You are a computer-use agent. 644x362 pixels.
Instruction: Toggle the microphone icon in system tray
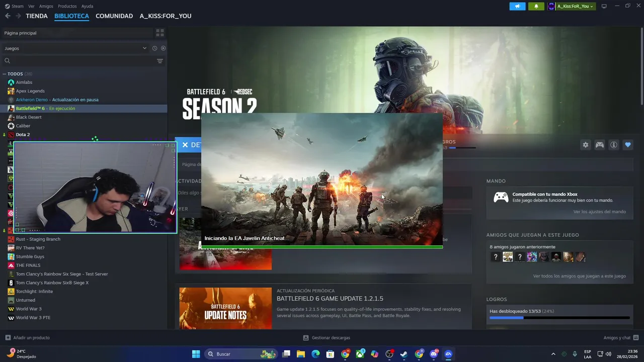point(575,354)
